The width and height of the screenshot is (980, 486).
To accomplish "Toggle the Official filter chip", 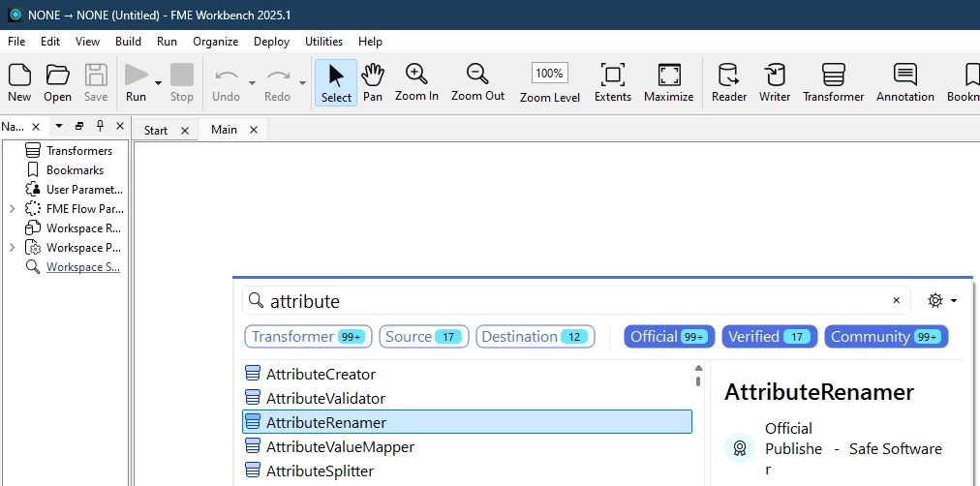I will [x=669, y=337].
